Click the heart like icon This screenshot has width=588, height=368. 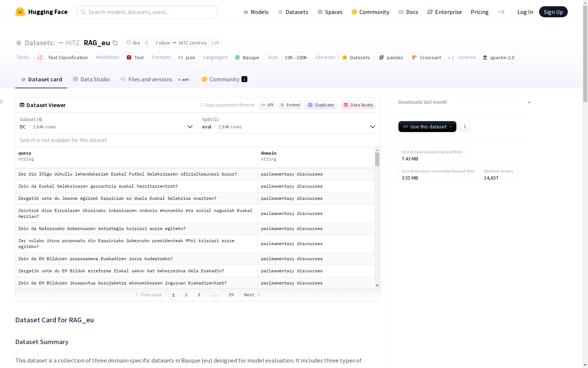pos(129,43)
